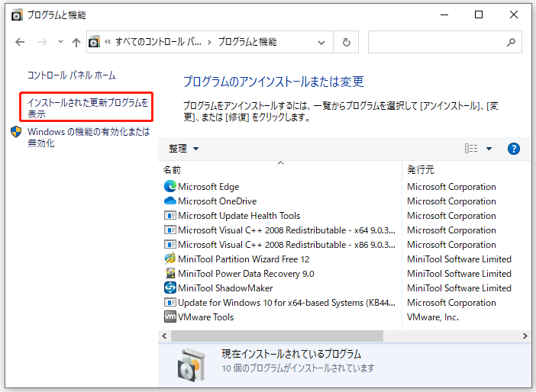The height and width of the screenshot is (392, 536).
Task: Click the Microsoft Update Health Tools icon
Action: click(x=170, y=216)
